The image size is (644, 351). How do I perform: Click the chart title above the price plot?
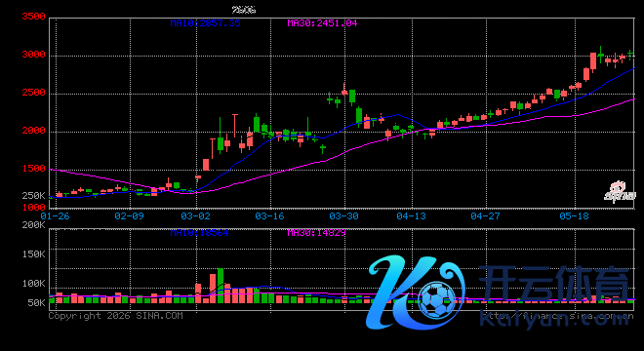(244, 10)
